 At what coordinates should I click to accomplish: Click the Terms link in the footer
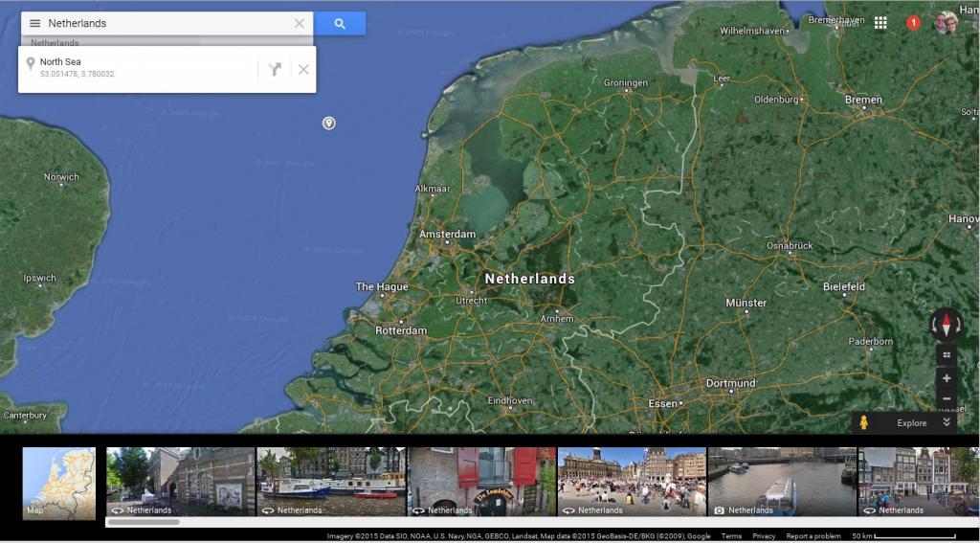(x=731, y=536)
